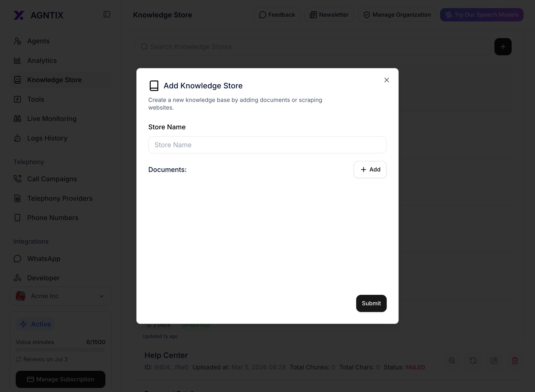Screen dimensions: 535x392
Task: Open Call Campaigns
Action: pyautogui.click(x=60, y=179)
